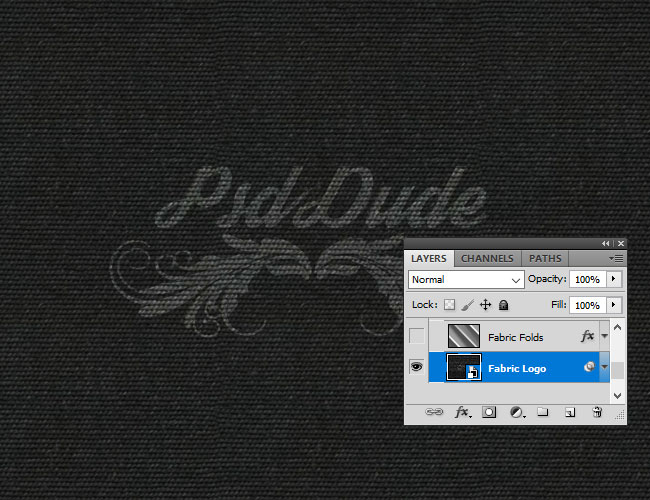650x500 pixels.
Task: Switch to the Paths tab
Action: 545,259
